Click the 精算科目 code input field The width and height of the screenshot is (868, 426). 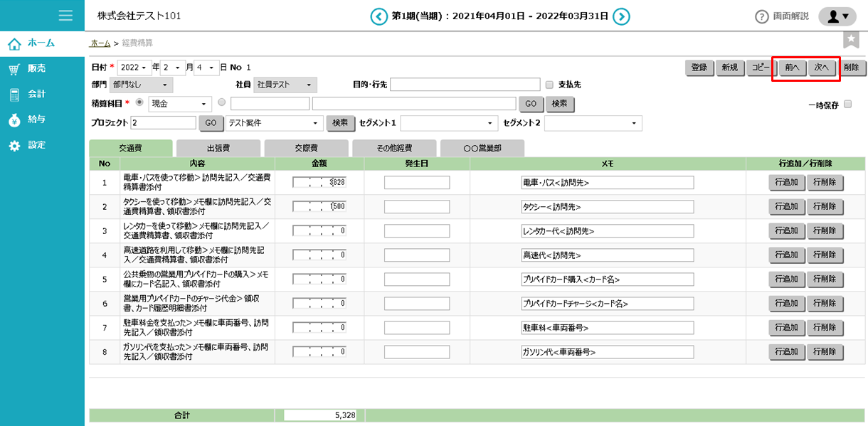click(270, 104)
